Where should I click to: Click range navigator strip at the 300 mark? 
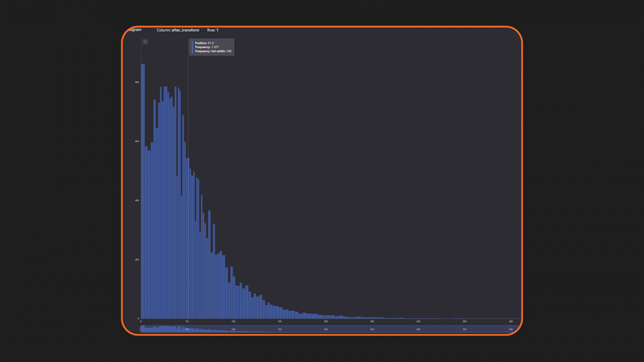coord(418,329)
